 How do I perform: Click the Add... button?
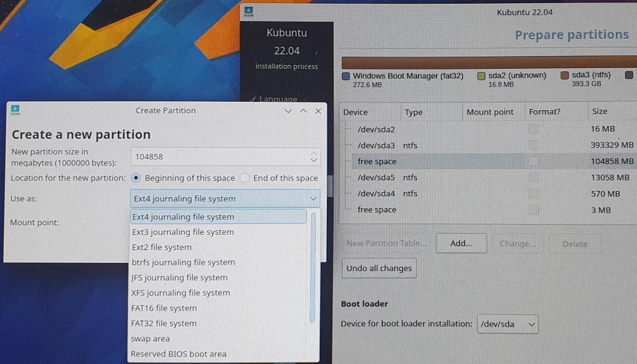(461, 244)
